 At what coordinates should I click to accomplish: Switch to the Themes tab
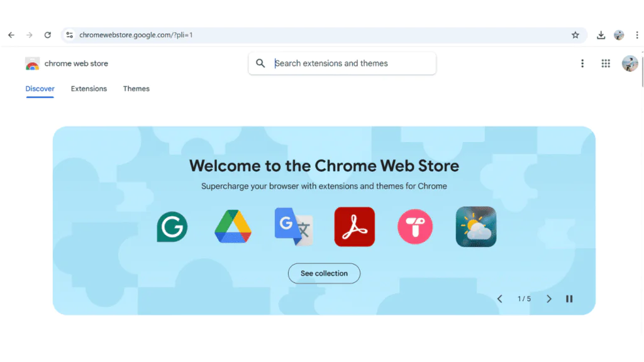tap(136, 89)
